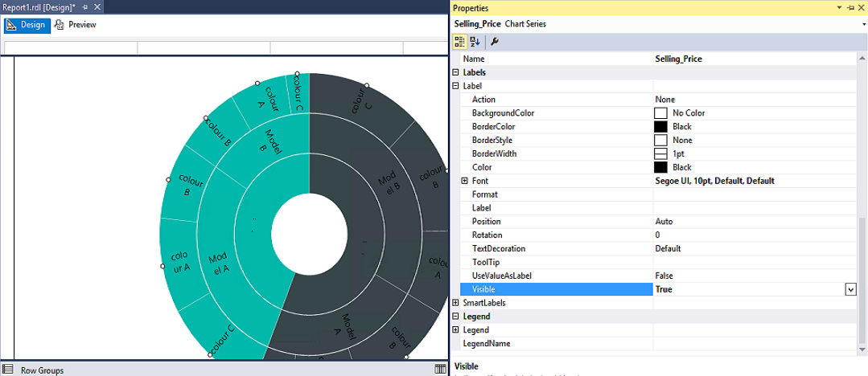
Task: Close the Report1.rdl design tab
Action: point(97,7)
